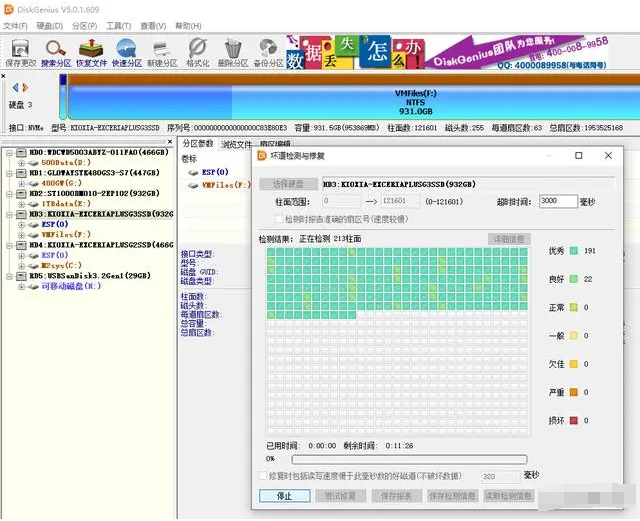This screenshot has width=640, height=521.
Task: Collapse the HD4 KIOXIA G2 disk node
Action: pos(9,245)
